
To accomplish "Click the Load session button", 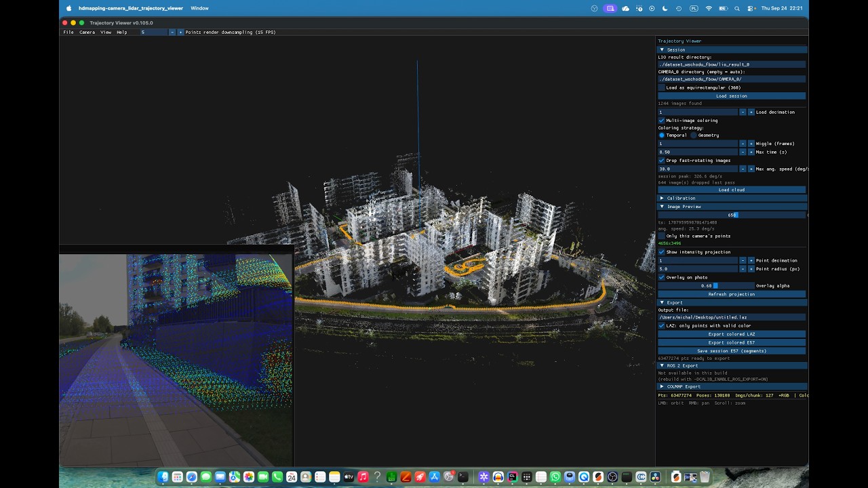I will pyautogui.click(x=732, y=96).
